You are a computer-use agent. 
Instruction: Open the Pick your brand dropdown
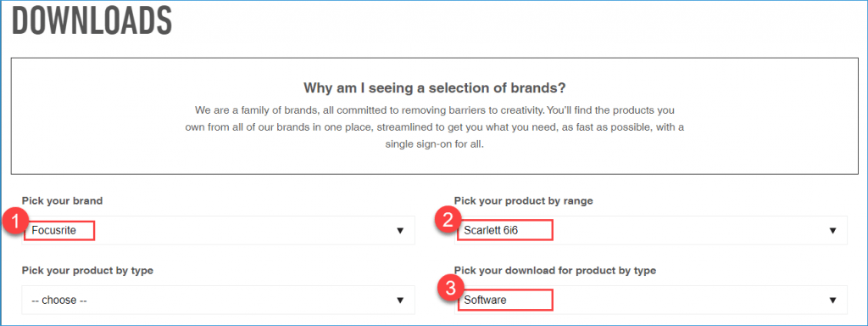[x=218, y=230]
